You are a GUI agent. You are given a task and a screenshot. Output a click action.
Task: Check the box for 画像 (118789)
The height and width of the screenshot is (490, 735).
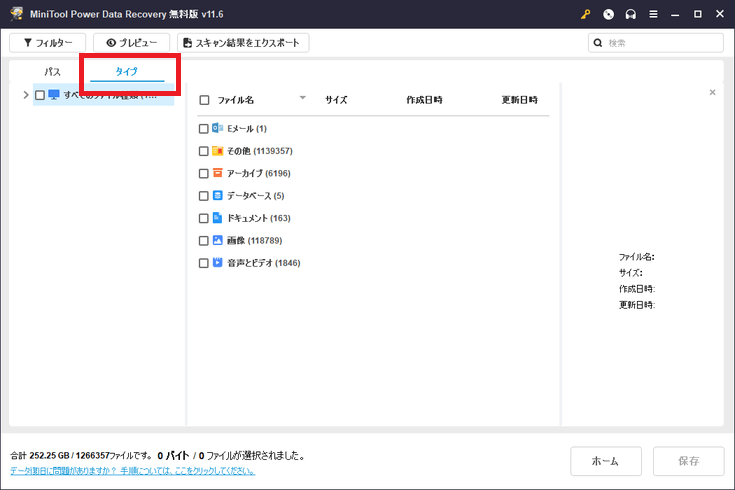point(204,241)
